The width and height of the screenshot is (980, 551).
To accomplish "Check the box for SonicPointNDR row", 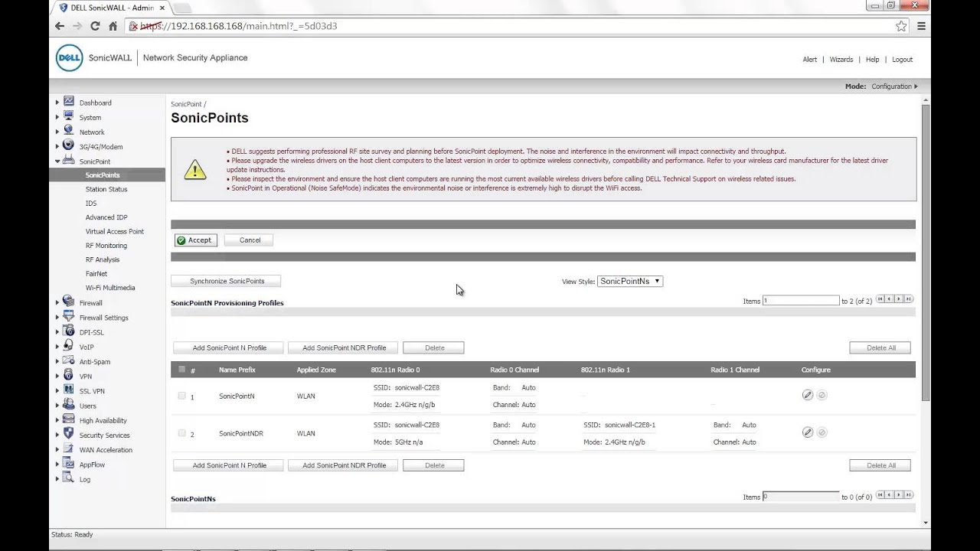I will click(181, 433).
